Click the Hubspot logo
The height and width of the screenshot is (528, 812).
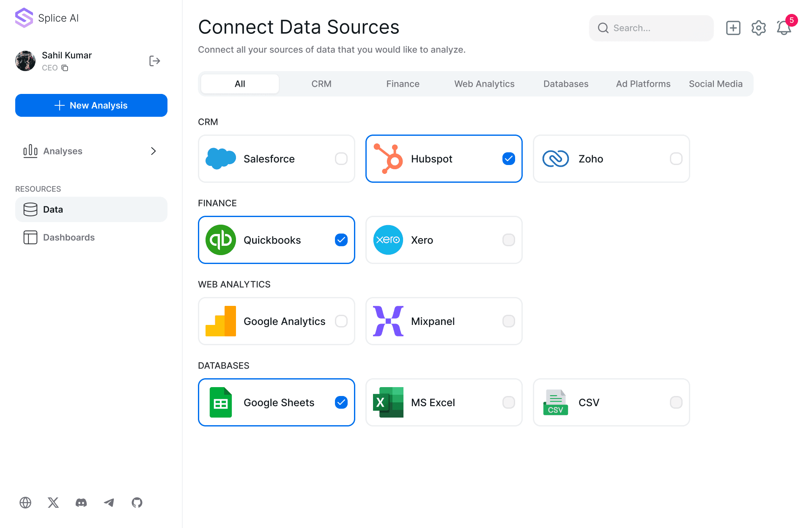pyautogui.click(x=388, y=159)
